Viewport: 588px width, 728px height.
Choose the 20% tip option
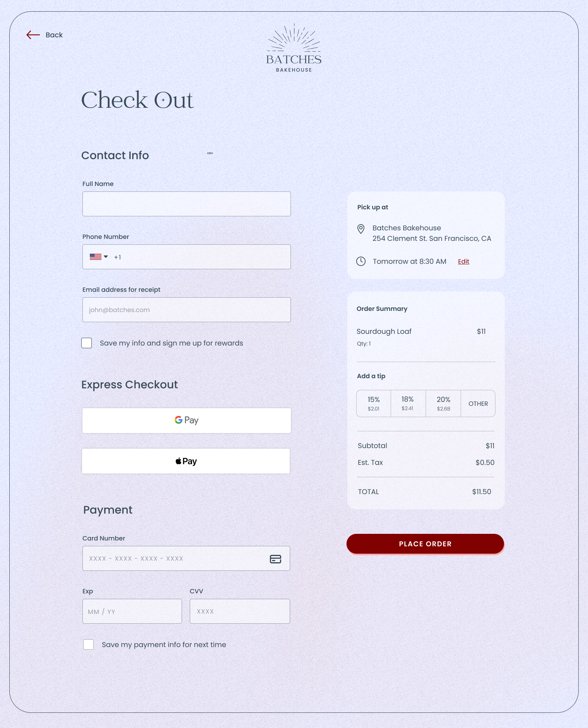click(443, 403)
